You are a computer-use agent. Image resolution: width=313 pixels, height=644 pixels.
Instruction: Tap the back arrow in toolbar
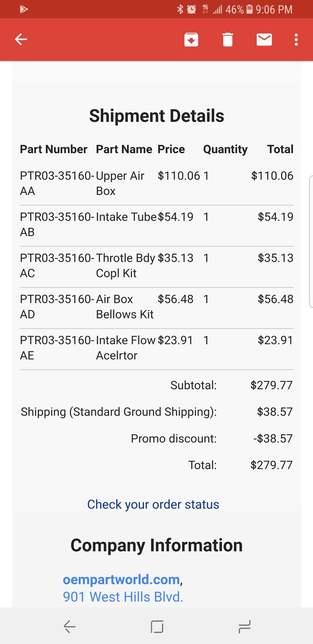click(21, 39)
